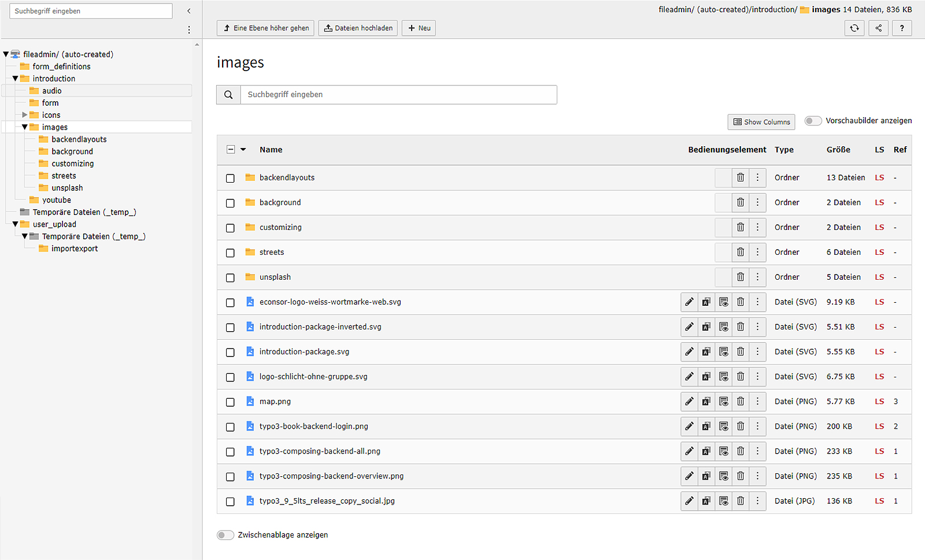925x560 pixels.
Task: Click rename icon for introduction-package.svg
Action: pyautogui.click(x=706, y=352)
